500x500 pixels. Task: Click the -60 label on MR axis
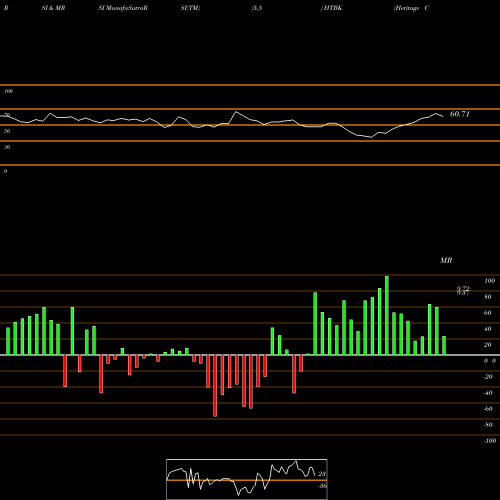(488, 409)
